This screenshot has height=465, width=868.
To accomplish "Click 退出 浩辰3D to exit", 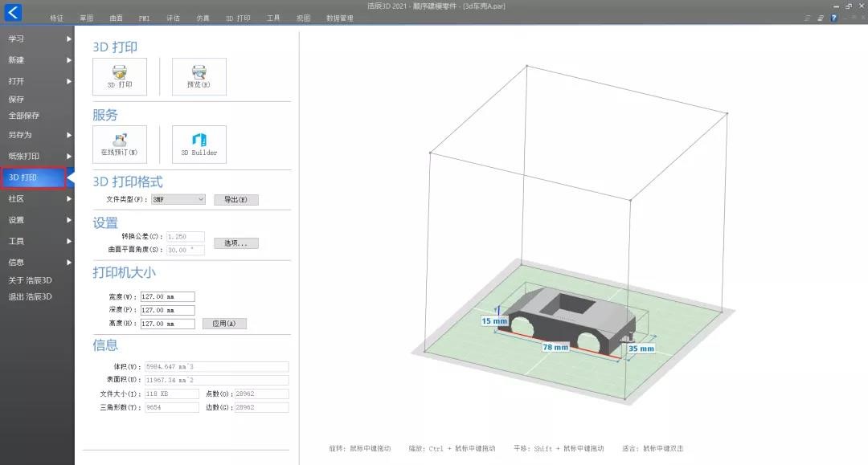I will coord(30,296).
